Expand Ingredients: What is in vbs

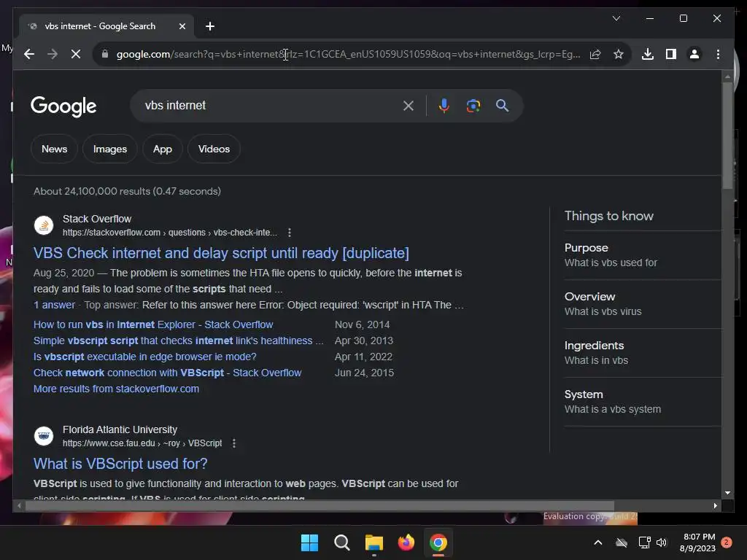click(643, 353)
